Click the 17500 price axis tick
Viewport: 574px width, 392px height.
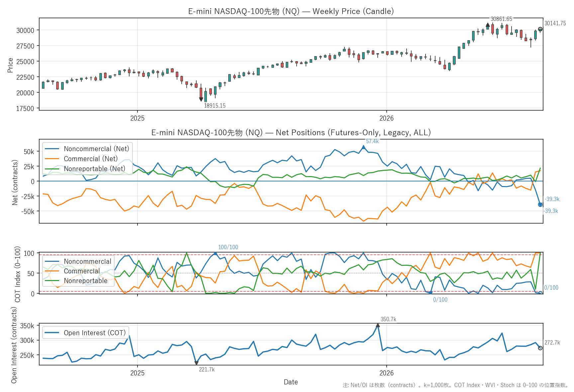25,109
